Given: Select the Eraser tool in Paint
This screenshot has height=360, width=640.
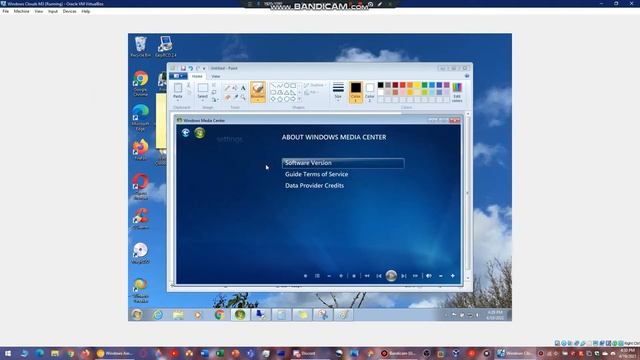Looking at the screenshot, I should point(227,97).
